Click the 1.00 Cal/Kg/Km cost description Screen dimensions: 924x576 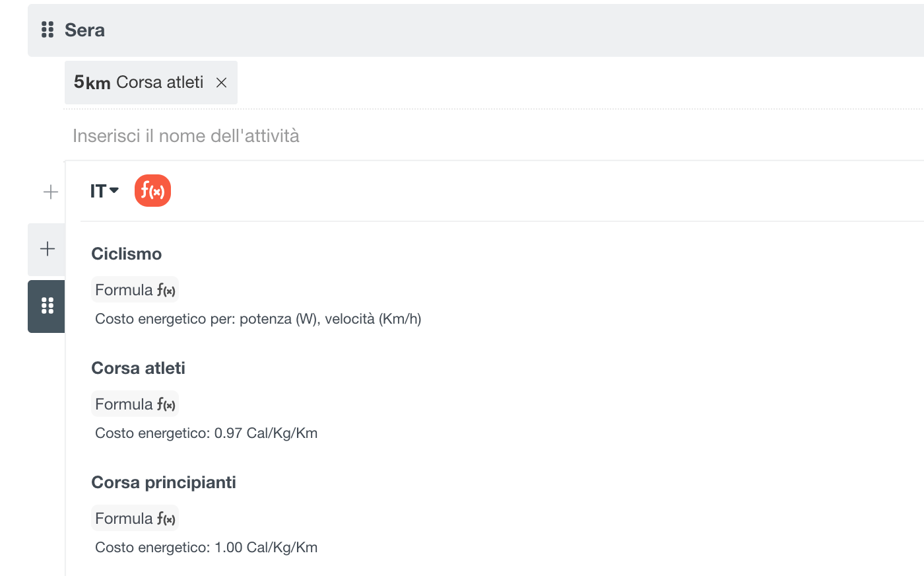(x=206, y=548)
